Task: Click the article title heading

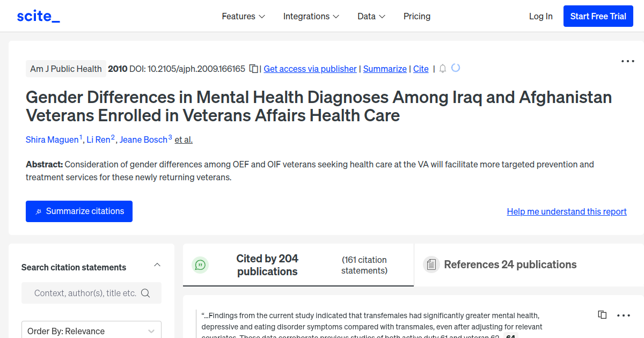Action: (319, 106)
